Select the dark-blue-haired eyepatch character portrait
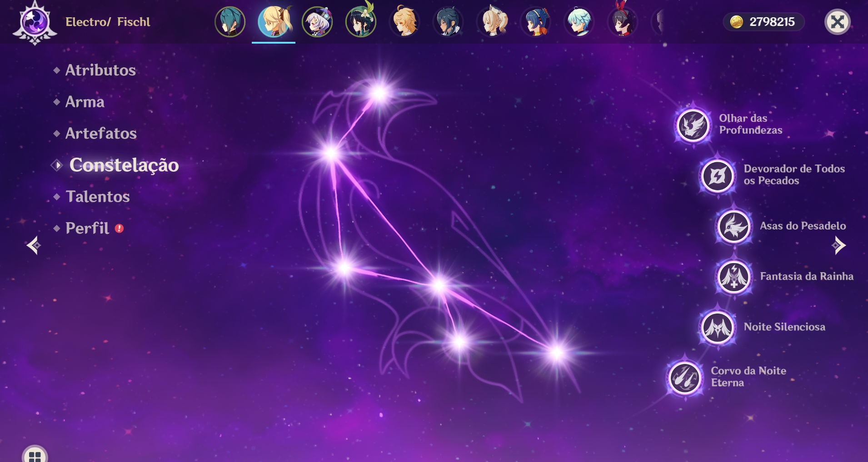 point(448,22)
